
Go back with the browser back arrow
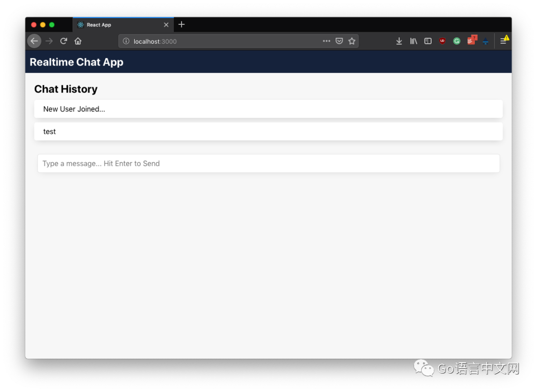click(x=34, y=41)
